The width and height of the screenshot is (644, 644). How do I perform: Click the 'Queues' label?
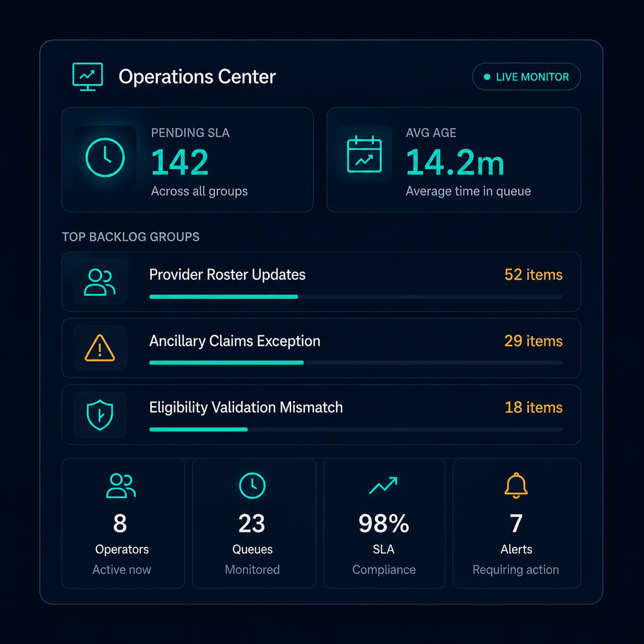point(252,550)
